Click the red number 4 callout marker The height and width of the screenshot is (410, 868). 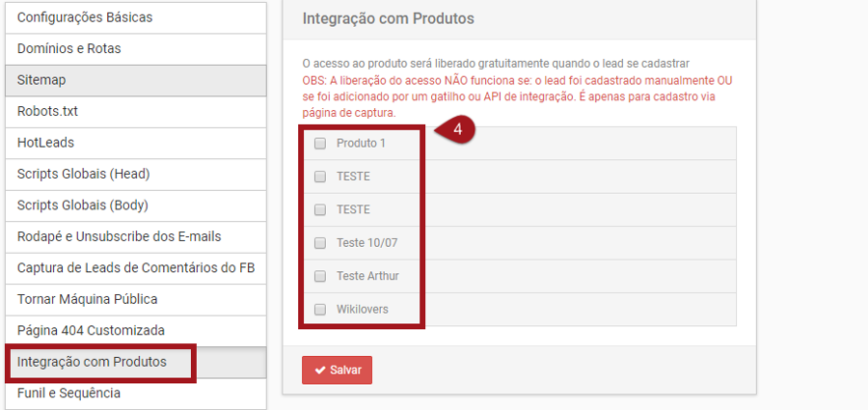point(457,129)
